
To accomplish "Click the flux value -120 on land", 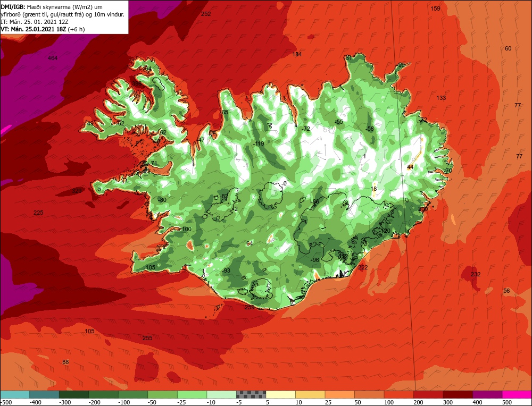I will 385,231.
